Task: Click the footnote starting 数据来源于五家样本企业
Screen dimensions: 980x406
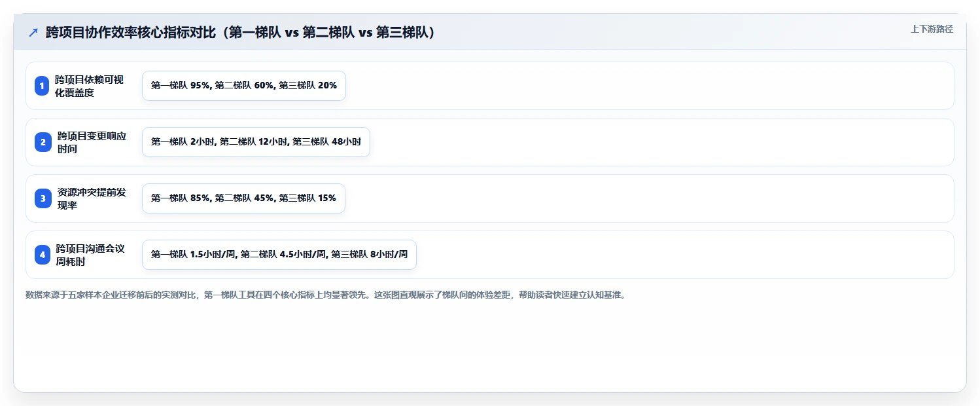Action: (326, 295)
